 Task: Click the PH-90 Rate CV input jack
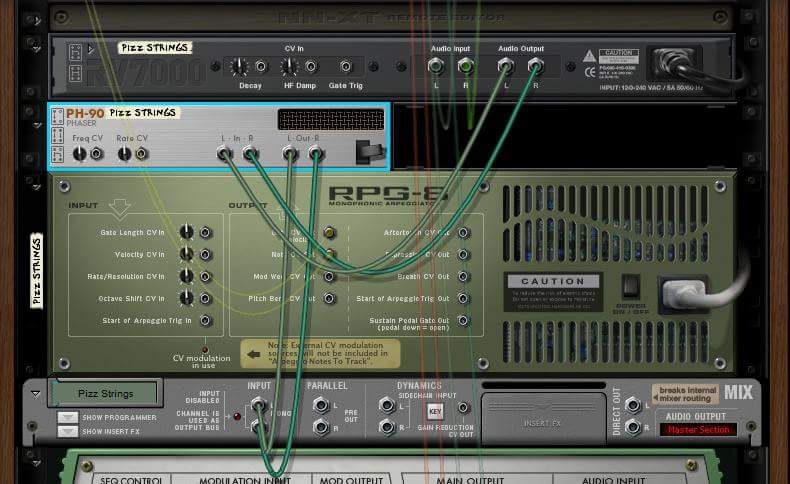(142, 154)
